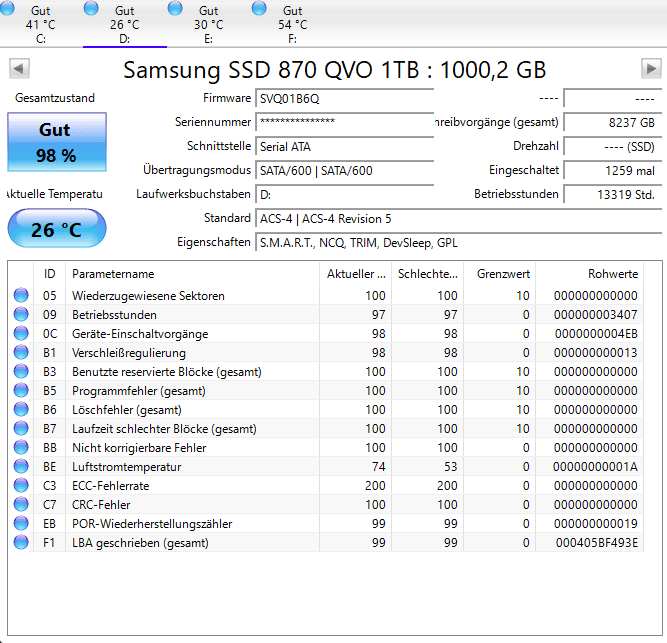The width and height of the screenshot is (667, 643).
Task: Click status orb of row F1 LBA geschrieben
Action: click(21, 542)
